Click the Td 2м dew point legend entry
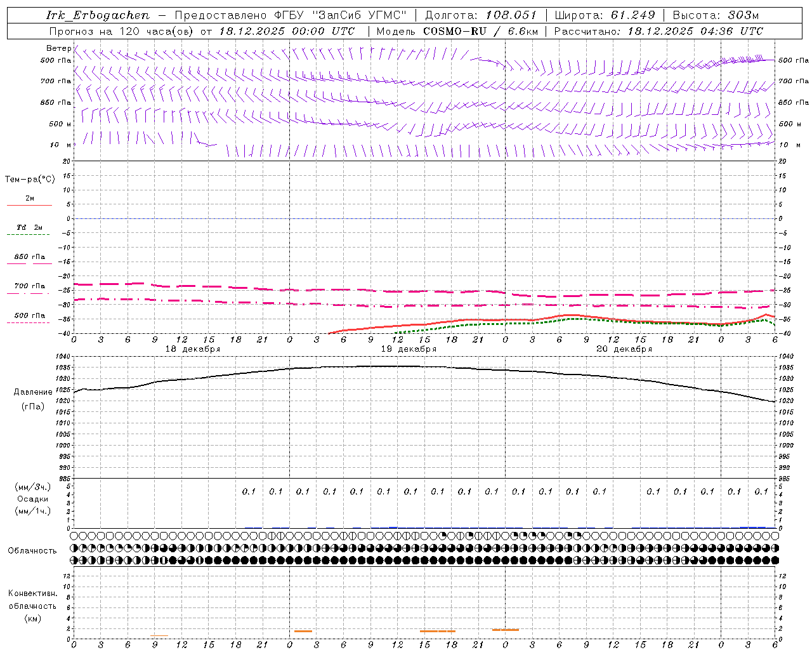Screen dimensions: 812x650 click(x=30, y=227)
